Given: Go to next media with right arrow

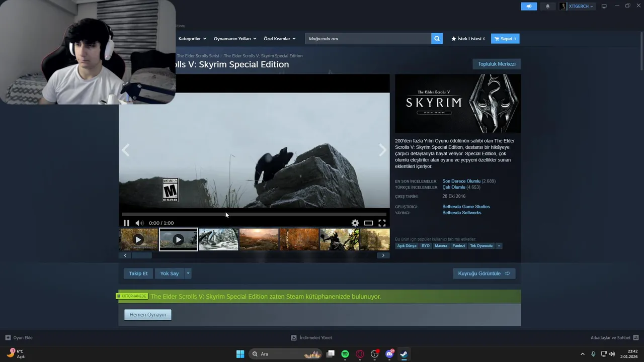Looking at the screenshot, I should [382, 150].
